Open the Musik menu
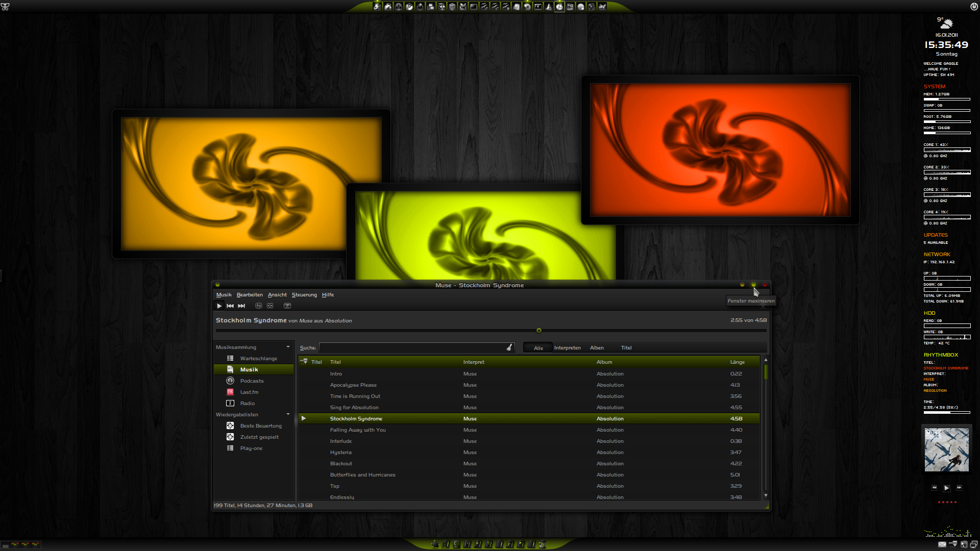 pos(224,295)
